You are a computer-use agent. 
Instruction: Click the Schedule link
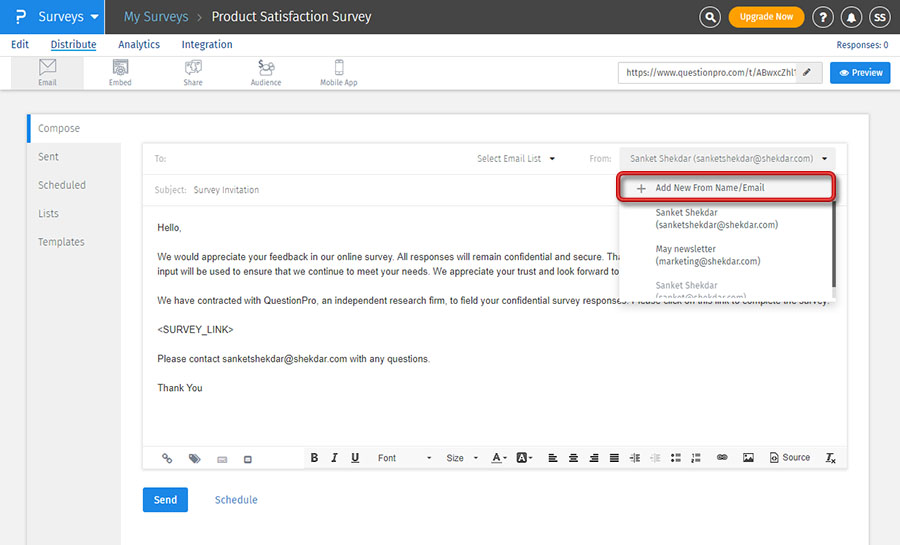coord(236,500)
